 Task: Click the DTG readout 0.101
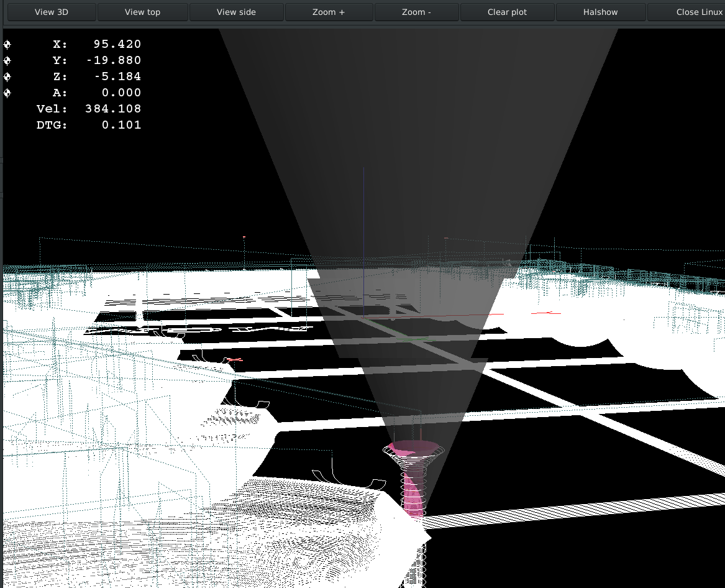coord(121,125)
